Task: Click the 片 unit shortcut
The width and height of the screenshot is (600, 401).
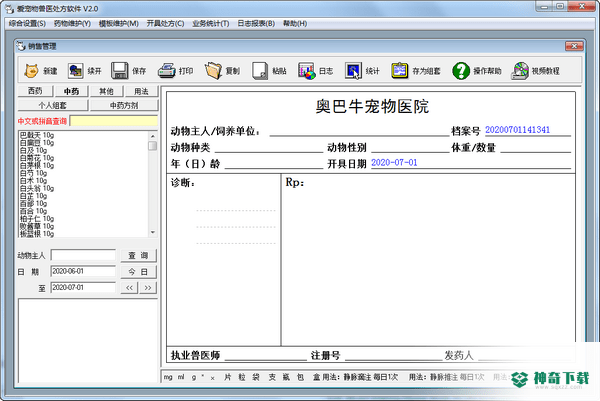Action: pyautogui.click(x=228, y=377)
